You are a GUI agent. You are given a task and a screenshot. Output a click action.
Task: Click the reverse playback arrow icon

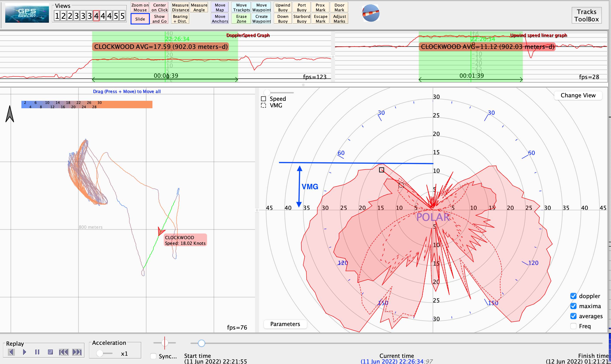click(11, 352)
